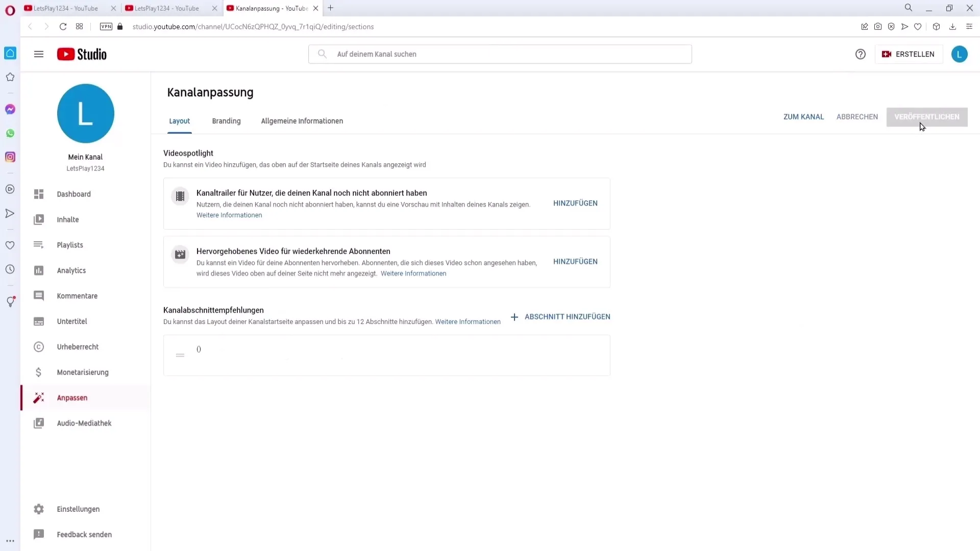Click the search input field in Studio

501,54
